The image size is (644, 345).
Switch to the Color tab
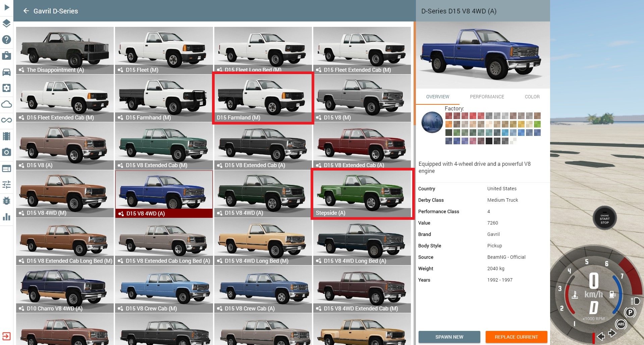532,97
